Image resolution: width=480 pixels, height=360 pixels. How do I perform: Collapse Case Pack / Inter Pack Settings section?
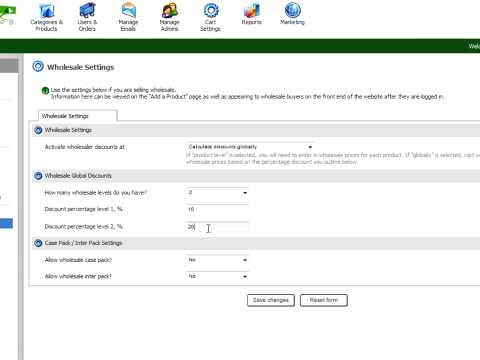point(38,243)
